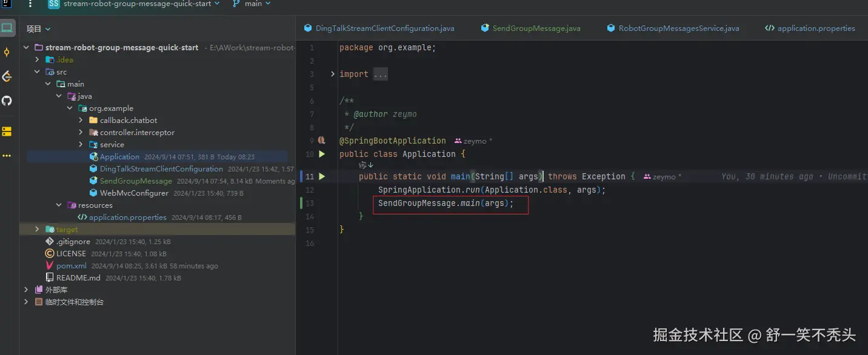Click SendGroupMessage.main(args) code on line 13

[x=446, y=203]
